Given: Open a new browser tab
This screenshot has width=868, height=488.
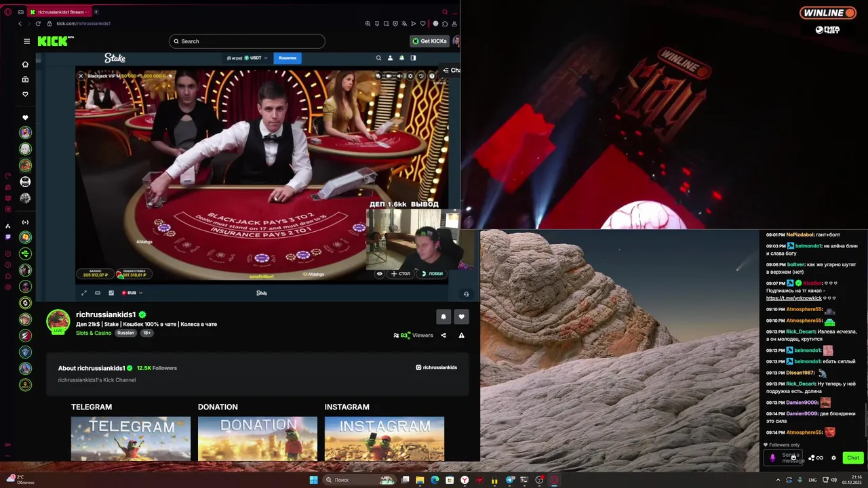Looking at the screenshot, I should (96, 12).
